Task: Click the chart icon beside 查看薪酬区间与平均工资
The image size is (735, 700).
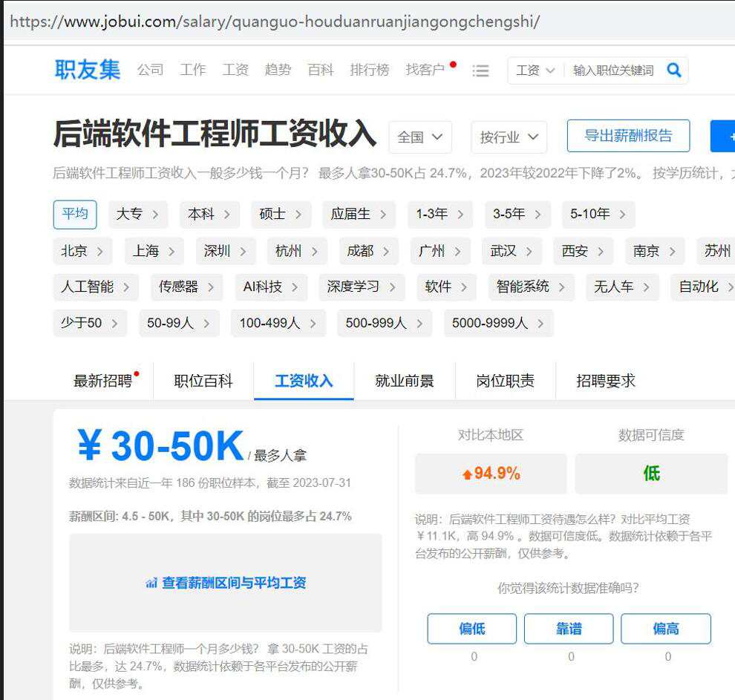Action: [x=151, y=583]
